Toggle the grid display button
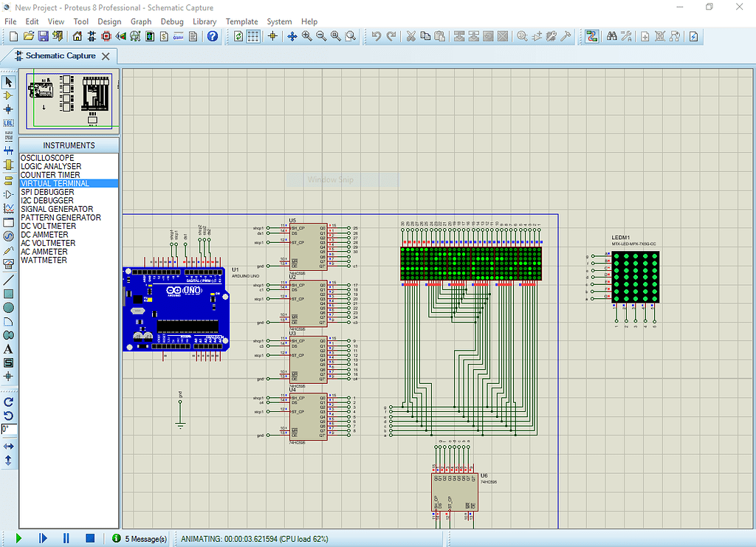 point(253,36)
